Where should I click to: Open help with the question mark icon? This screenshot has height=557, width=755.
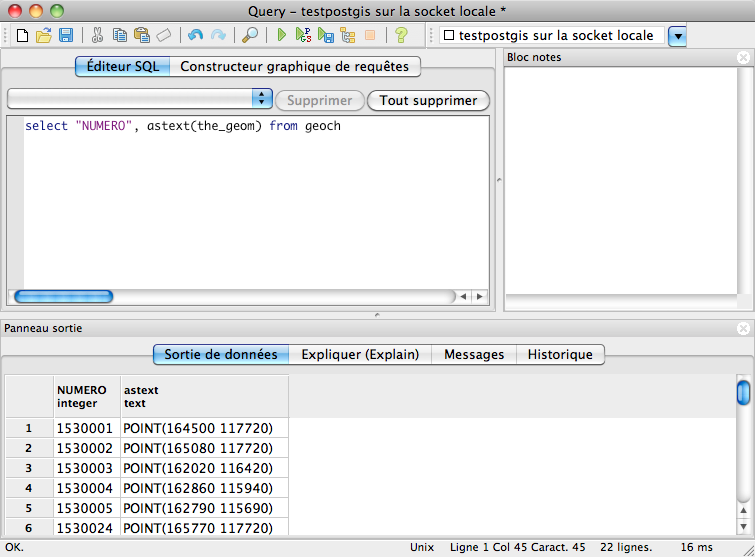click(401, 35)
